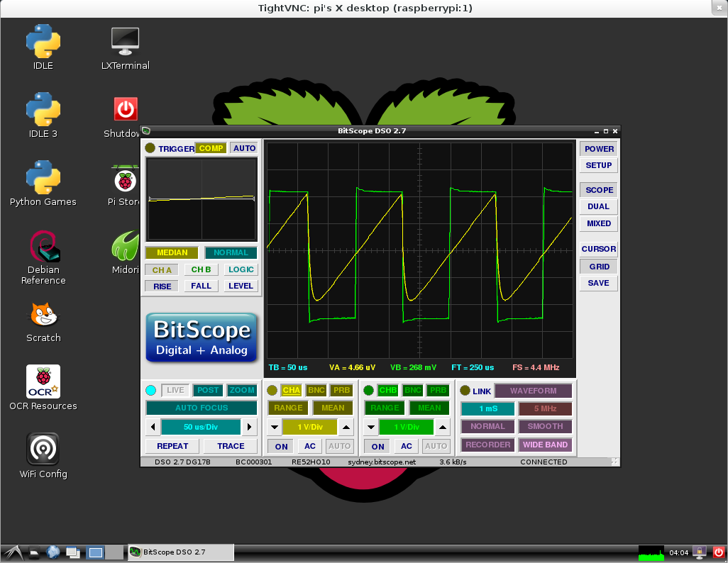Screen dimensions: 728x563
Task: Switch to DUAL display mode
Action: point(598,206)
